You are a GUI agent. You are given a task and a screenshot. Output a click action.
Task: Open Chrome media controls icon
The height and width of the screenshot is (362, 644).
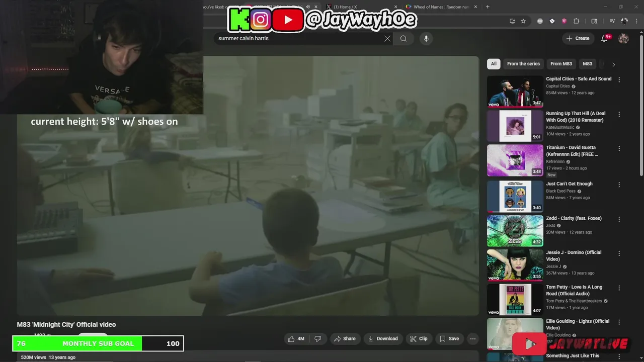pyautogui.click(x=612, y=21)
